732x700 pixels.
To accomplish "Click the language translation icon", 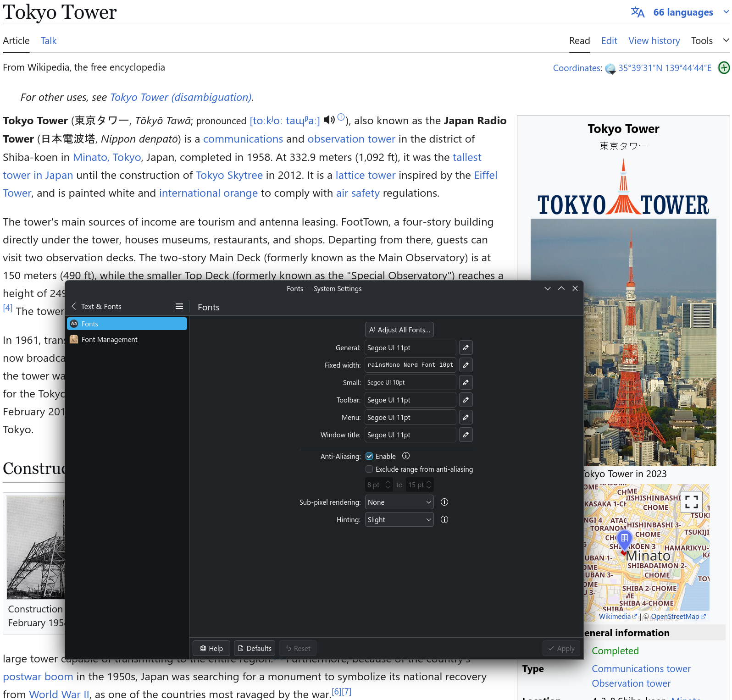I will click(x=638, y=12).
